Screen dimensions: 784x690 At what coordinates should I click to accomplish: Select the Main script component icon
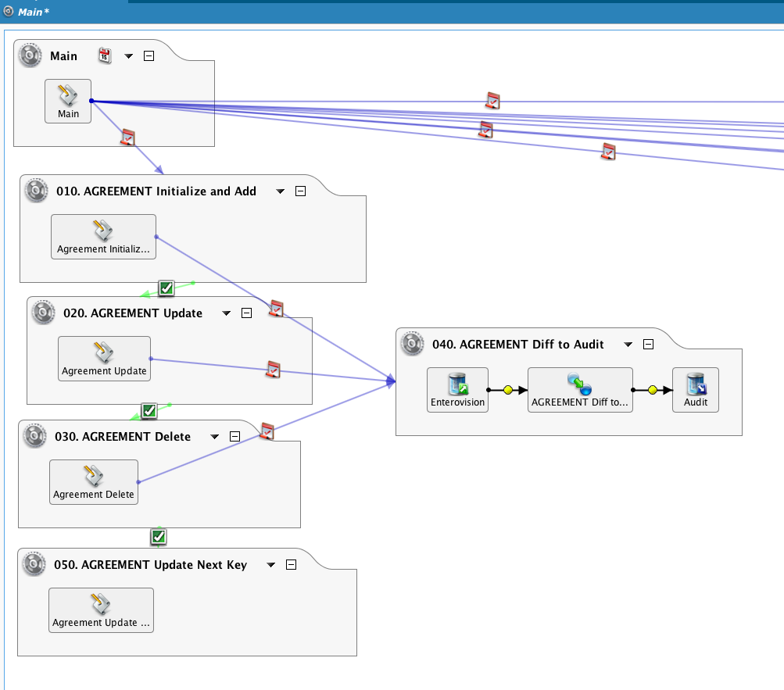[x=68, y=97]
